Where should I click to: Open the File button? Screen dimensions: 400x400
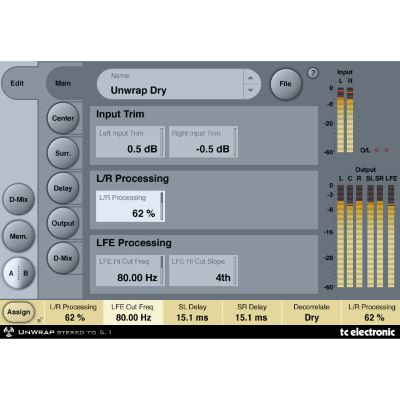(285, 84)
